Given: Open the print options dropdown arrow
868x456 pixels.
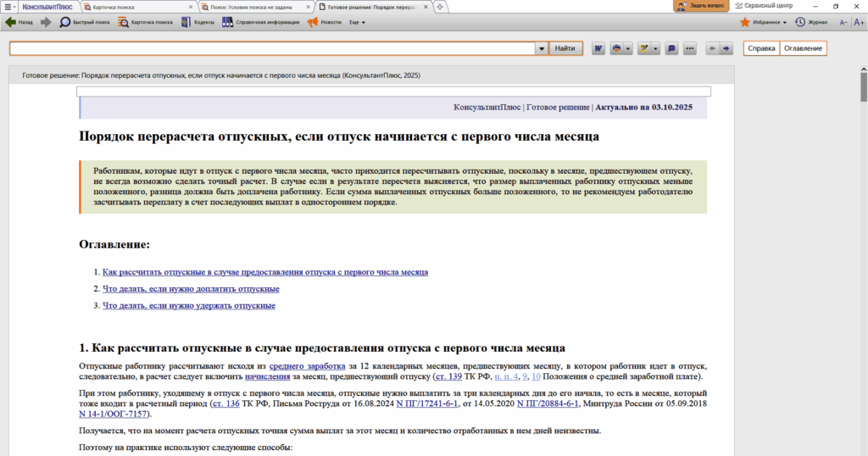Looking at the screenshot, I should point(628,48).
